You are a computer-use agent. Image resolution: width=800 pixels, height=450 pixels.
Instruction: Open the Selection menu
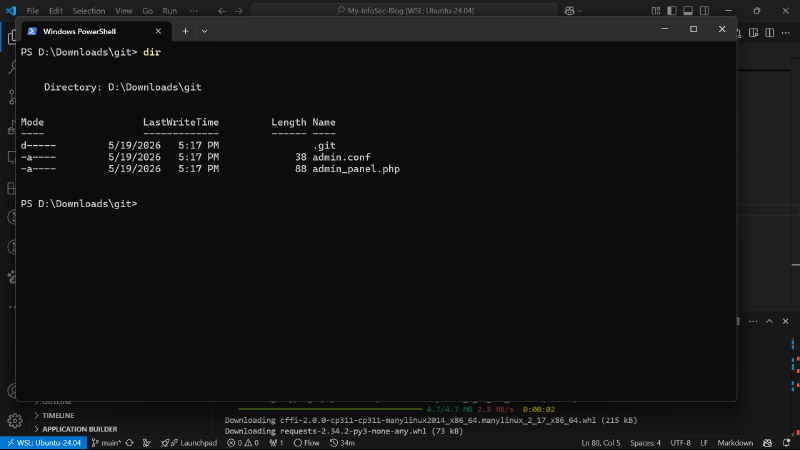(x=89, y=11)
